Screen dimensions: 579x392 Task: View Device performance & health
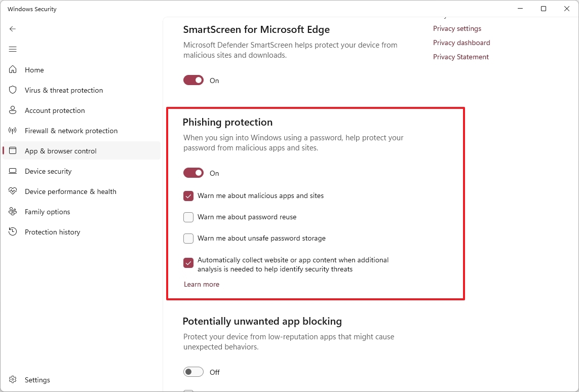pos(70,191)
